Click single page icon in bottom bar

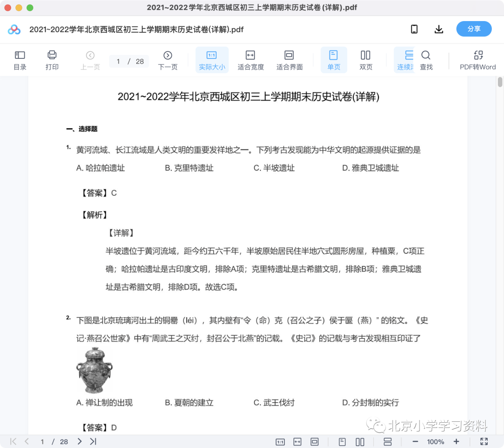pos(343,442)
